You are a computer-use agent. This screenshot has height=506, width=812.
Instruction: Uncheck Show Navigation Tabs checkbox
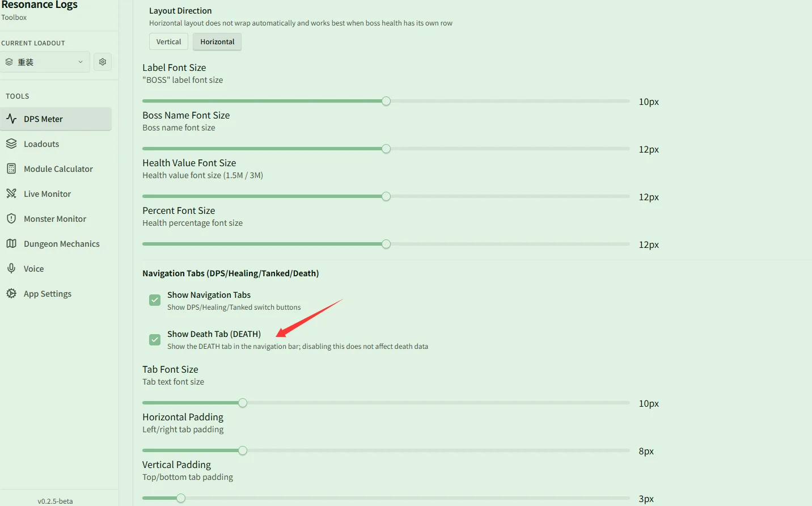(x=155, y=300)
